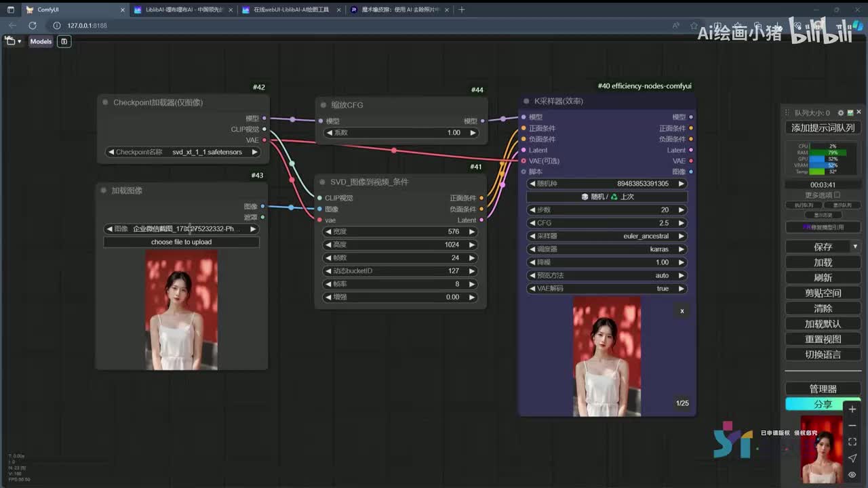Click the 系数 1.00 value field
This screenshot has width=868, height=488.
coord(401,133)
